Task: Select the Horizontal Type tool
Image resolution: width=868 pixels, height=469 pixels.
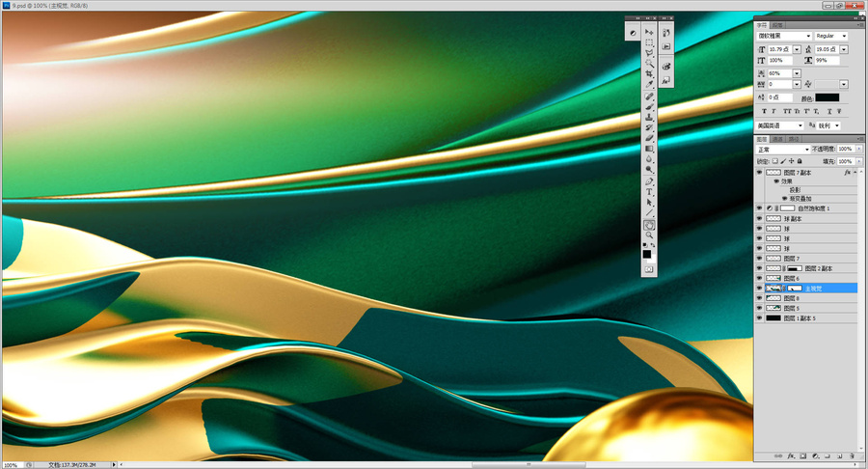Action: click(649, 192)
